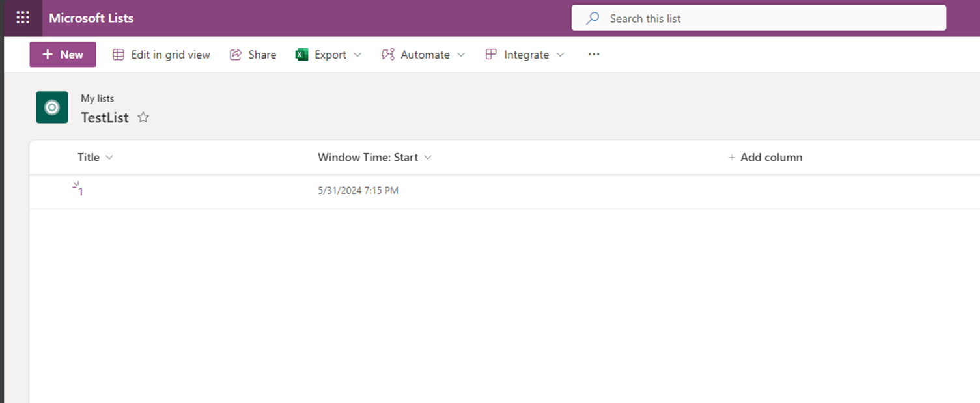
Task: Favorite TestList with the star icon
Action: click(x=143, y=118)
